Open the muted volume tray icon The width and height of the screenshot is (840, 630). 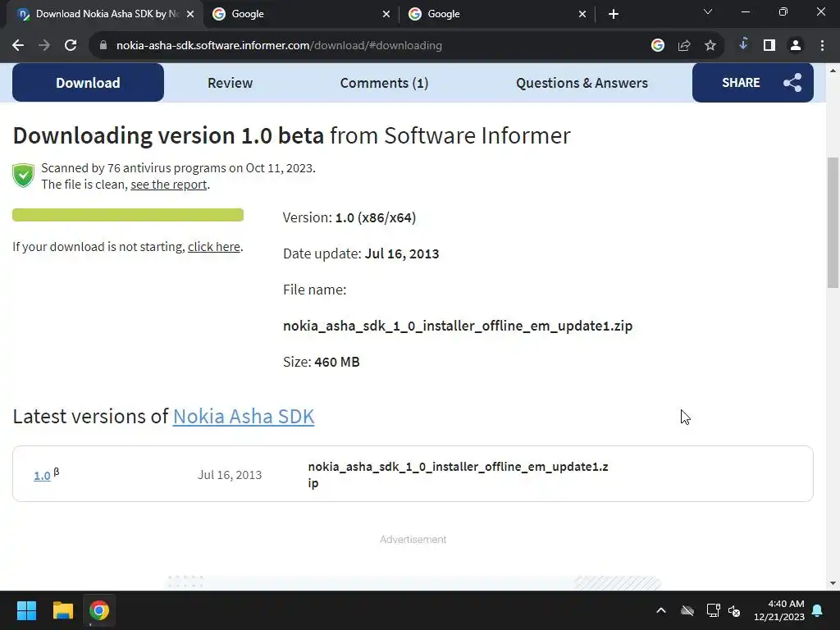click(x=734, y=610)
